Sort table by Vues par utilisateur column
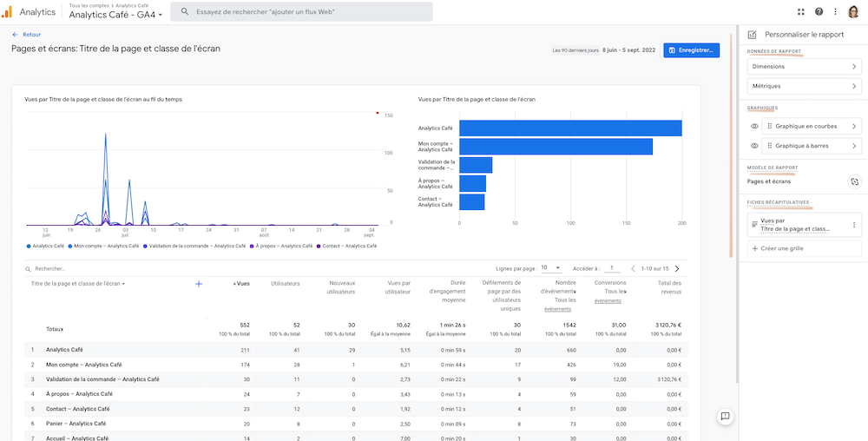This screenshot has height=441, width=868. click(x=399, y=287)
